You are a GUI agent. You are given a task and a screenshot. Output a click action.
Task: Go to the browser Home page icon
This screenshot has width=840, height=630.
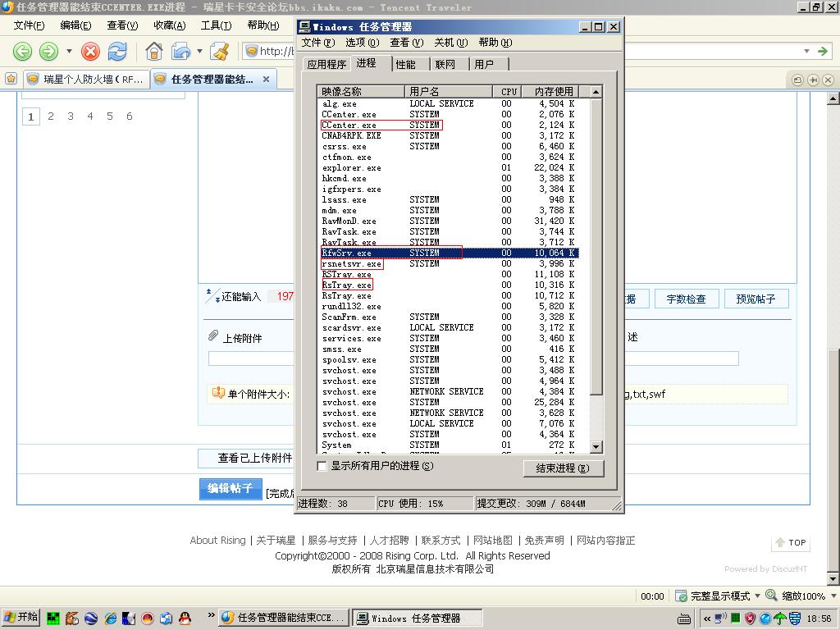153,52
